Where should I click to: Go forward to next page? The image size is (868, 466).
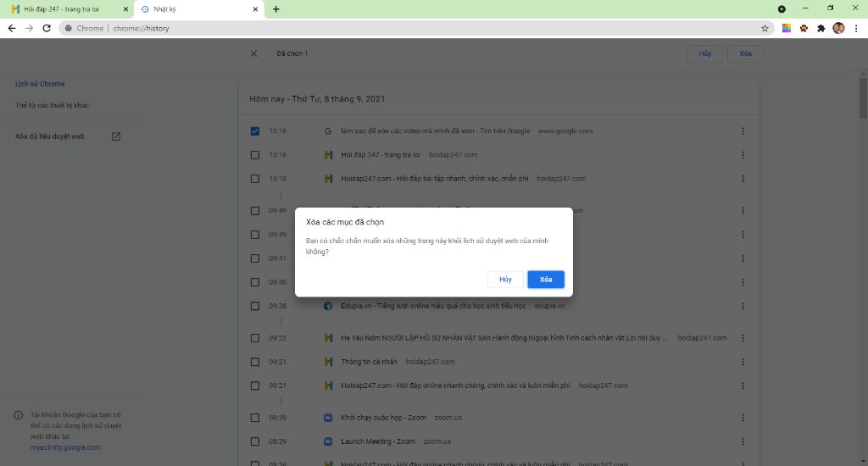coord(30,28)
